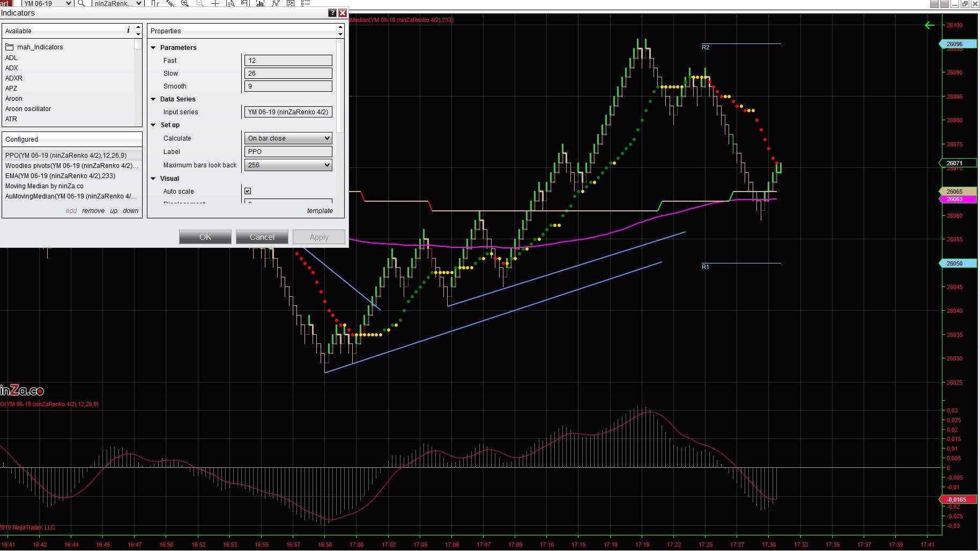Click the Slow parameter field
Screen dimensions: 980x551
tap(288, 74)
